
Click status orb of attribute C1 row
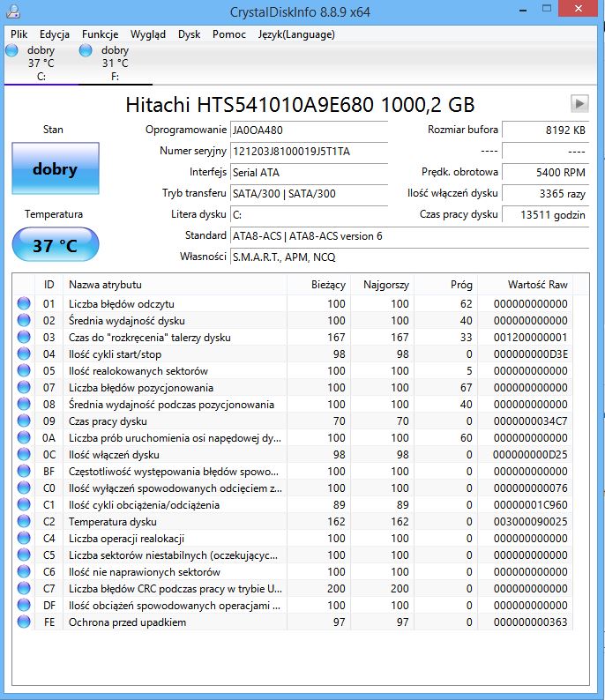tap(24, 504)
